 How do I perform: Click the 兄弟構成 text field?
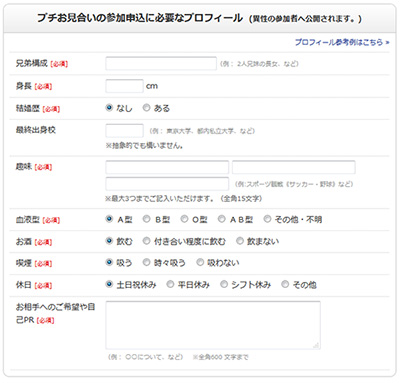click(161, 63)
